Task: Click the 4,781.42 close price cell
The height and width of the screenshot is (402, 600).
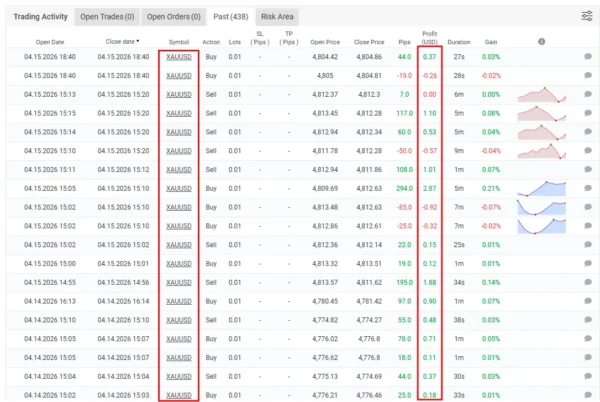Action: coord(369,301)
